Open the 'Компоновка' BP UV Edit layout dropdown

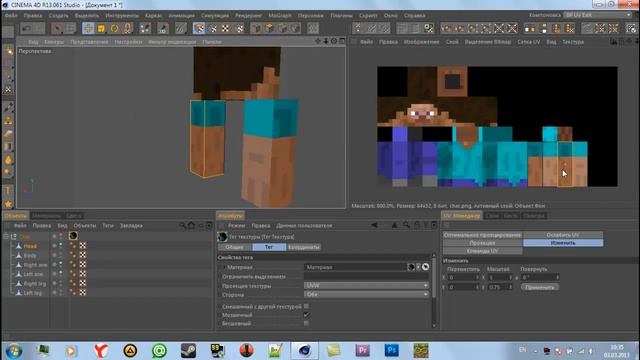[598, 15]
